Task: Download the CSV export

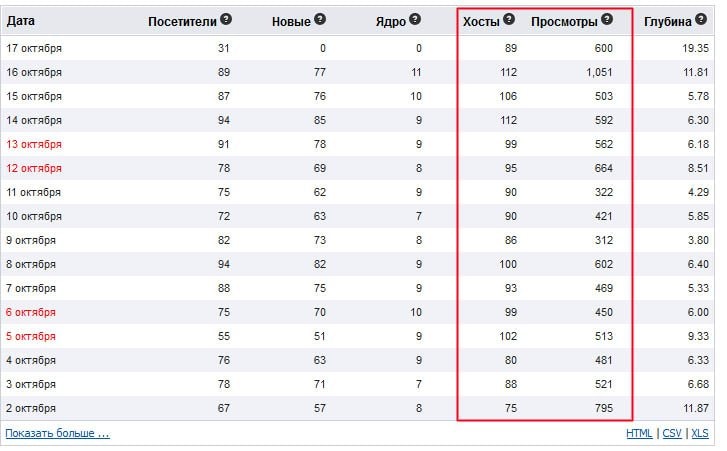Action: click(x=672, y=433)
